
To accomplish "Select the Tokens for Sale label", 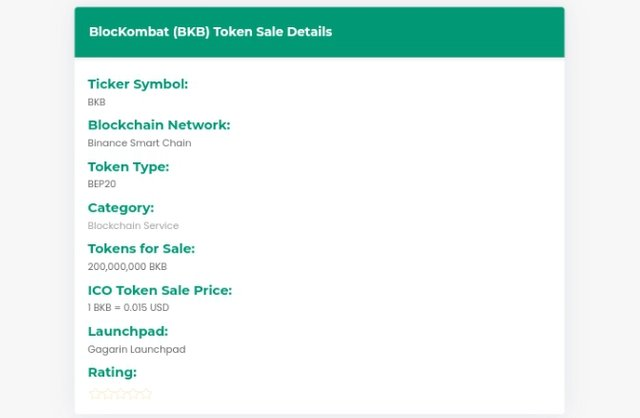I will pos(141,249).
